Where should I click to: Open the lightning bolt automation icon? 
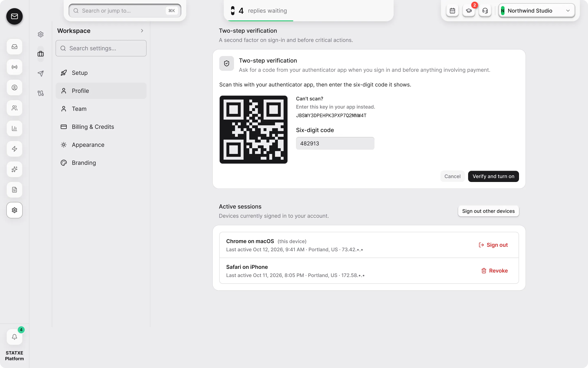[x=14, y=149]
